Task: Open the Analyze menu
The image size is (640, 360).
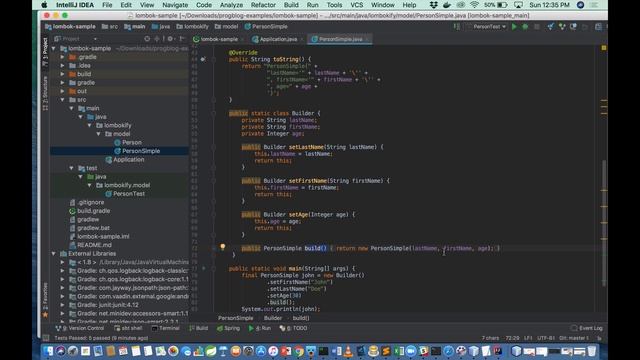Action: tap(231, 5)
